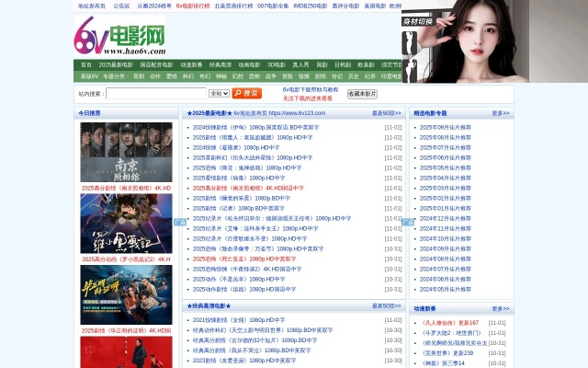This screenshot has height=368, width=588.
Task: Open 6v电影下载帮助与教程 help link
Action: point(309,89)
